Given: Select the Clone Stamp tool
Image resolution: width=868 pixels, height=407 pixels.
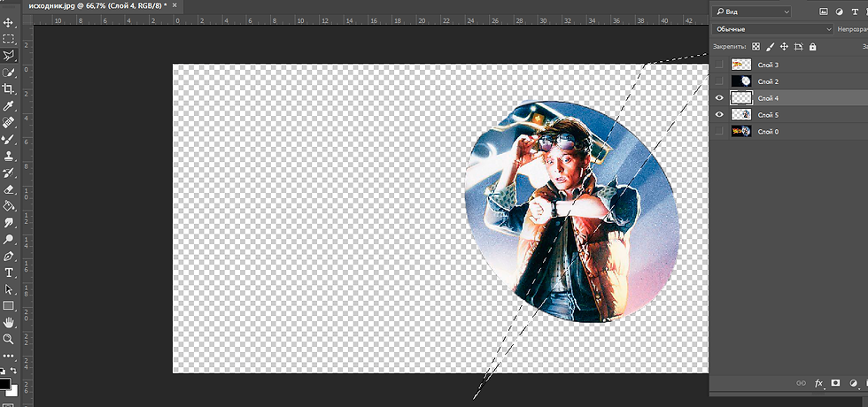Looking at the screenshot, I should 8,156.
